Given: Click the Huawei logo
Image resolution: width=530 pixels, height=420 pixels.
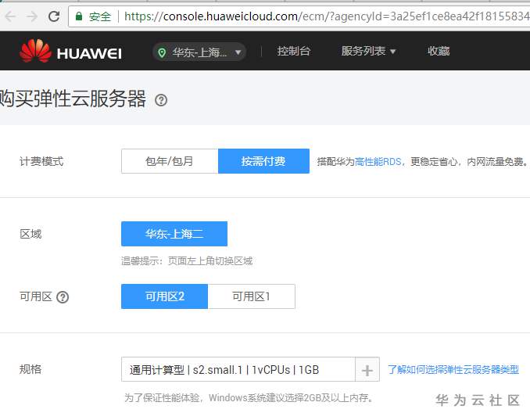Looking at the screenshot, I should click(x=70, y=51).
